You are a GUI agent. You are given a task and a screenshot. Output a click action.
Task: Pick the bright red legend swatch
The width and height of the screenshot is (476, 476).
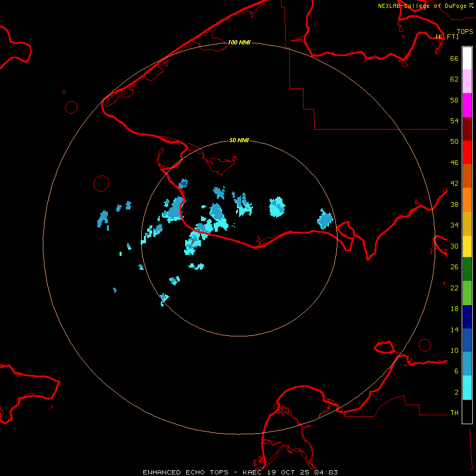(467, 152)
